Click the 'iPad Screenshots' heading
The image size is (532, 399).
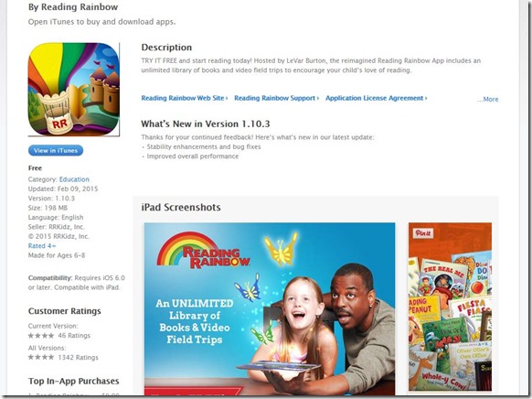click(x=181, y=208)
